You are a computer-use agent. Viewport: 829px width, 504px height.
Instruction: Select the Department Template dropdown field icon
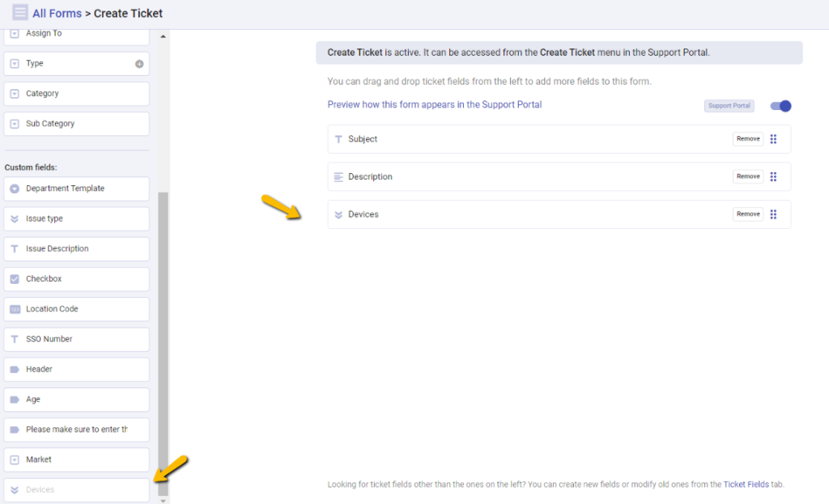pos(13,188)
